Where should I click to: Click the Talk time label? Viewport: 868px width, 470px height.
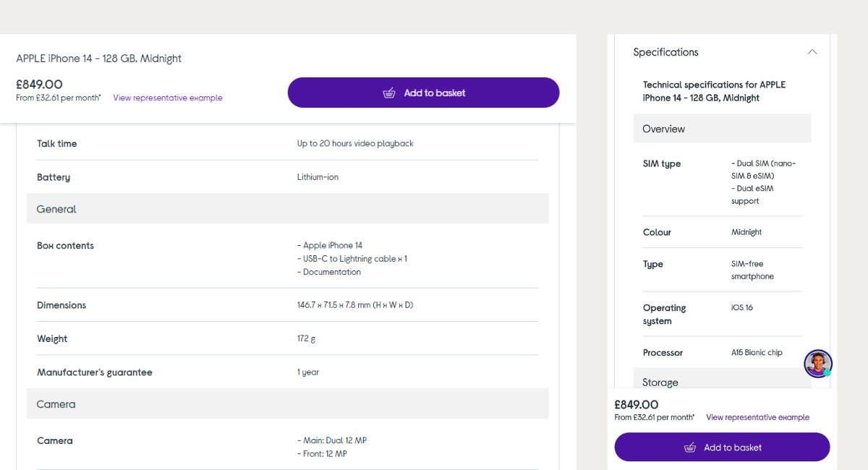point(57,143)
